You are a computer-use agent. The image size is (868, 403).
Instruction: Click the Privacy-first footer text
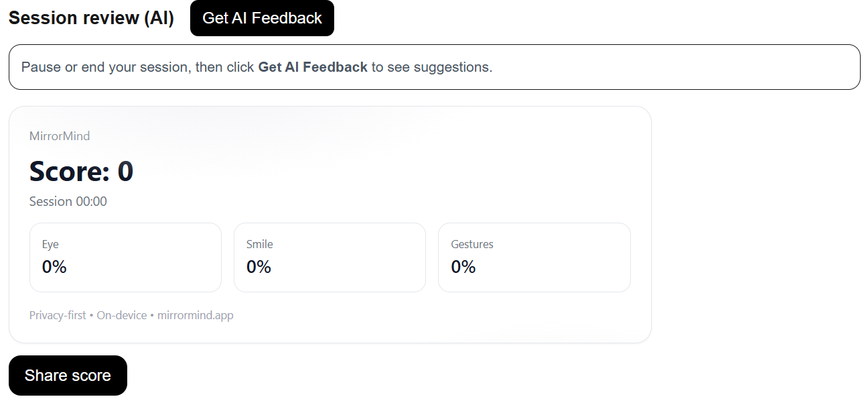click(58, 315)
